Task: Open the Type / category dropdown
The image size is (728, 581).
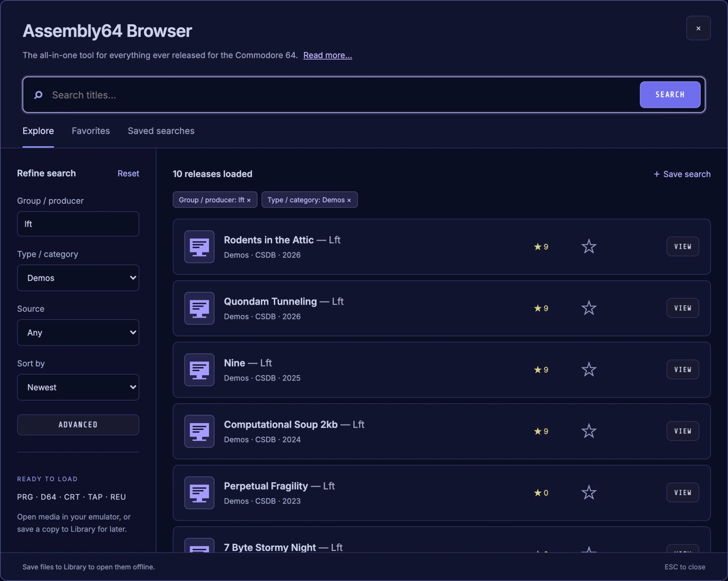Action: (x=78, y=278)
